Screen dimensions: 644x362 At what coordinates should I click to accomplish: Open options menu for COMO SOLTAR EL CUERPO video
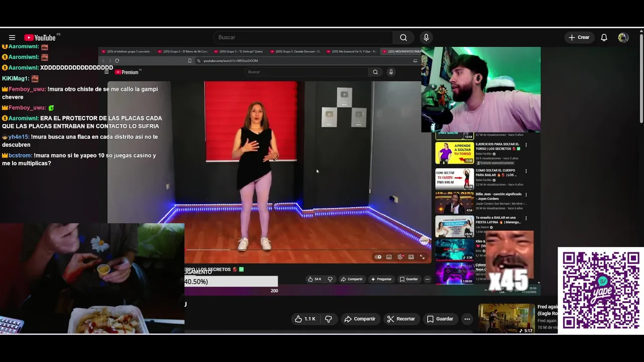coord(526,171)
